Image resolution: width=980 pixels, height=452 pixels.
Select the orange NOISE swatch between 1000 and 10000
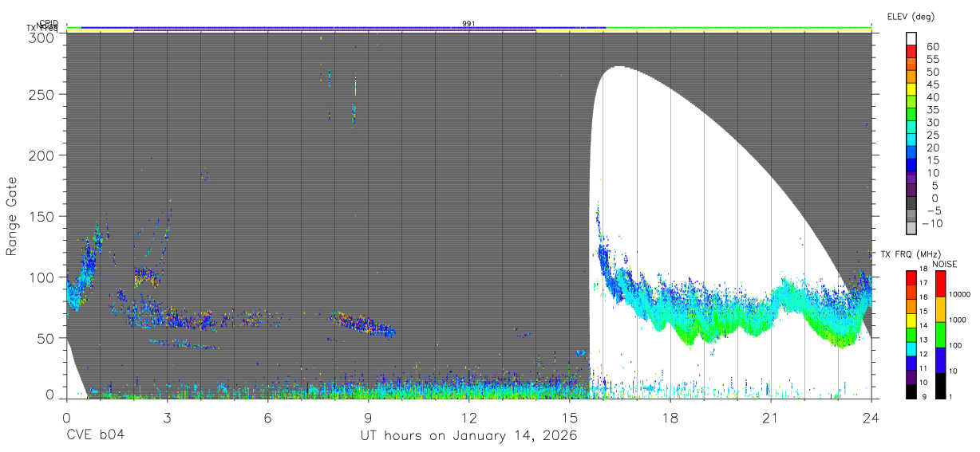click(939, 309)
